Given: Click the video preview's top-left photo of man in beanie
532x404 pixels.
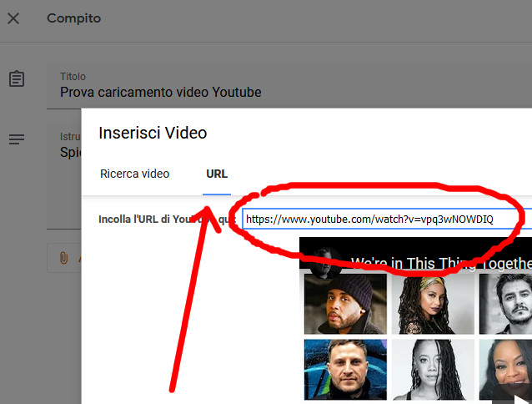Looking at the screenshot, I should click(345, 304).
